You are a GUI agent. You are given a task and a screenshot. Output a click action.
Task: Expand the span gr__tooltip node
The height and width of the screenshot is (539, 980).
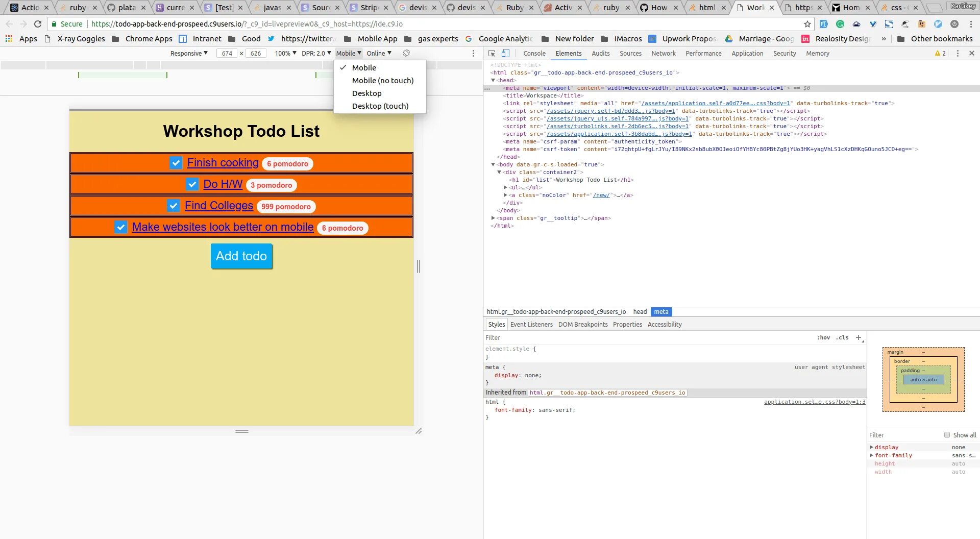(x=493, y=218)
